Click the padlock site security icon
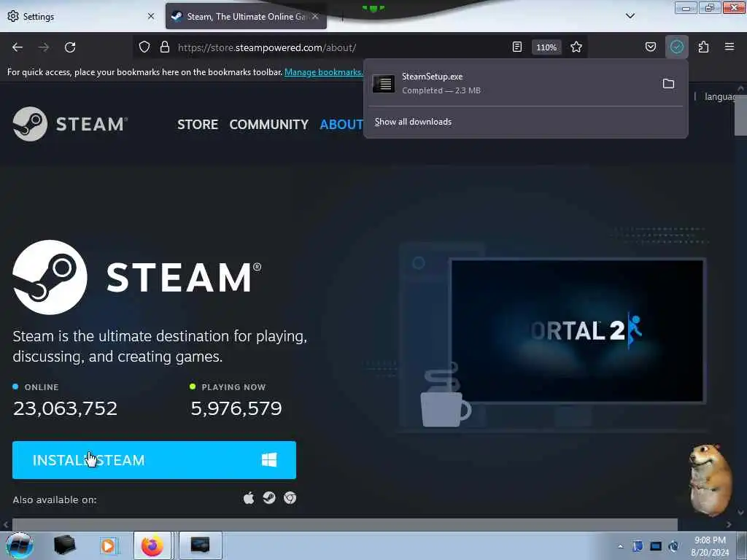 tap(165, 47)
